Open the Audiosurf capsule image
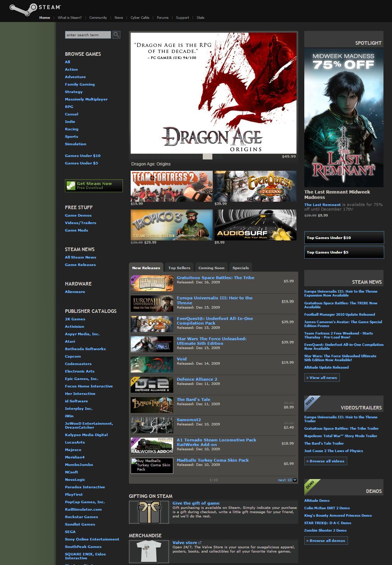Image resolution: width=392 pixels, height=565 pixels. pos(255,225)
